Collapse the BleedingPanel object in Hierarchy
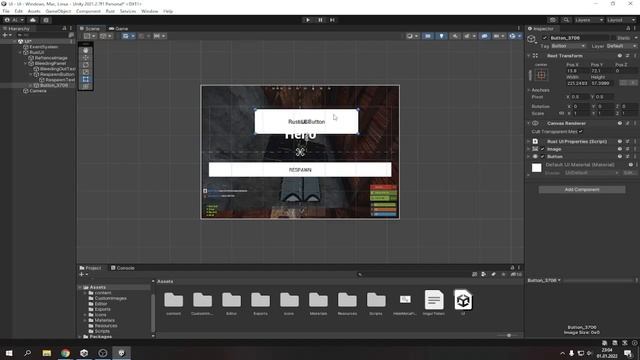 pyautogui.click(x=25, y=63)
